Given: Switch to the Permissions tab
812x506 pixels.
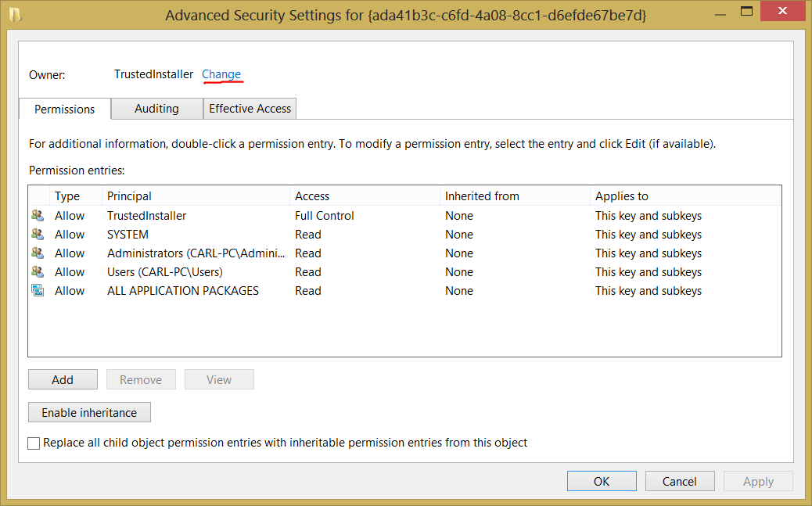Looking at the screenshot, I should point(65,109).
